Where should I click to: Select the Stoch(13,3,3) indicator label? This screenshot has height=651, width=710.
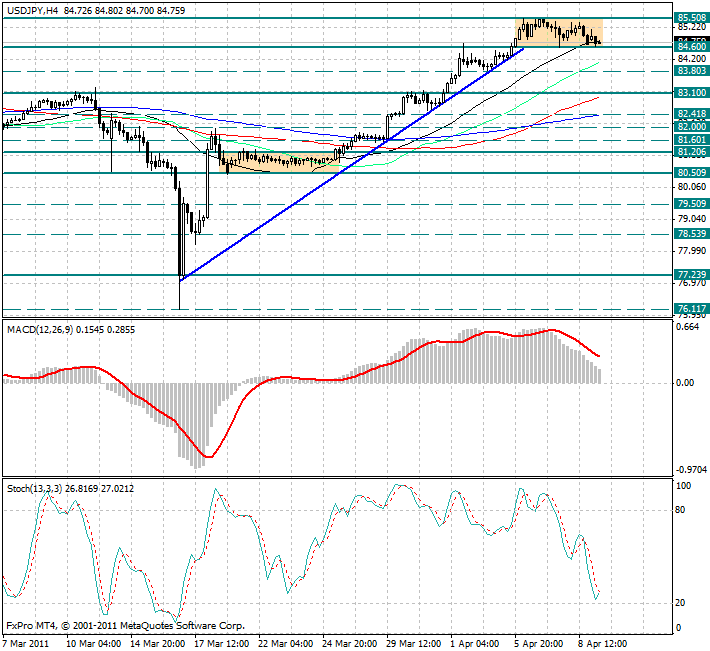[x=35, y=487]
